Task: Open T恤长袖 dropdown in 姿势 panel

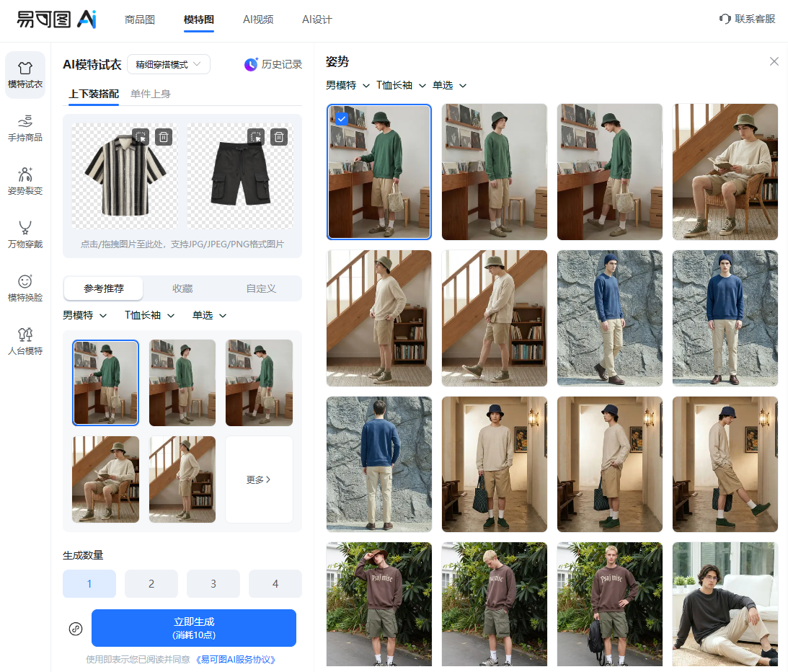Action: pos(402,86)
